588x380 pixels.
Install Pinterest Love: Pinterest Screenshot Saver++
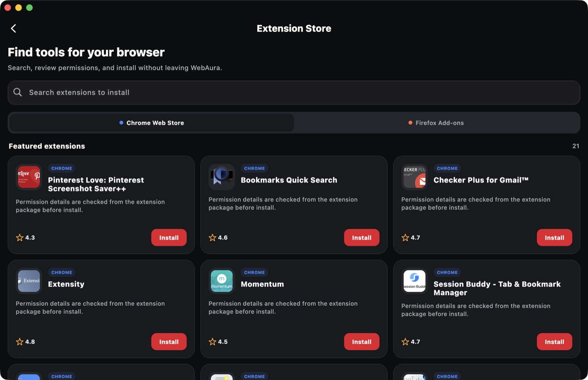pos(169,238)
